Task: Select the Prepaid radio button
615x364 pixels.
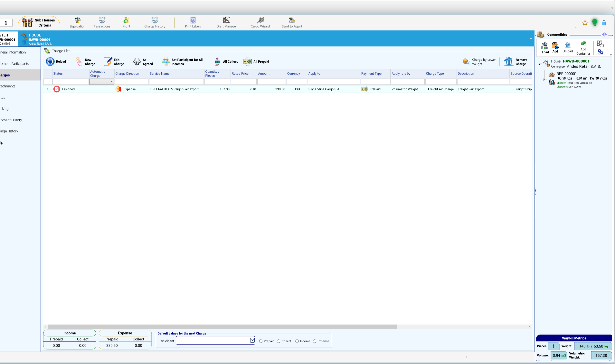Action: pyautogui.click(x=261, y=341)
